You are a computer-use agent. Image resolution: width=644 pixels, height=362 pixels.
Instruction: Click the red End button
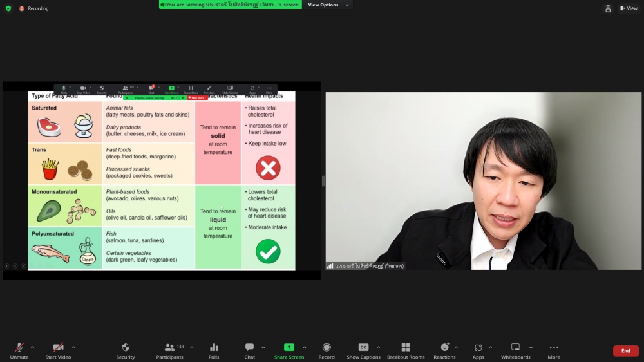(x=625, y=351)
